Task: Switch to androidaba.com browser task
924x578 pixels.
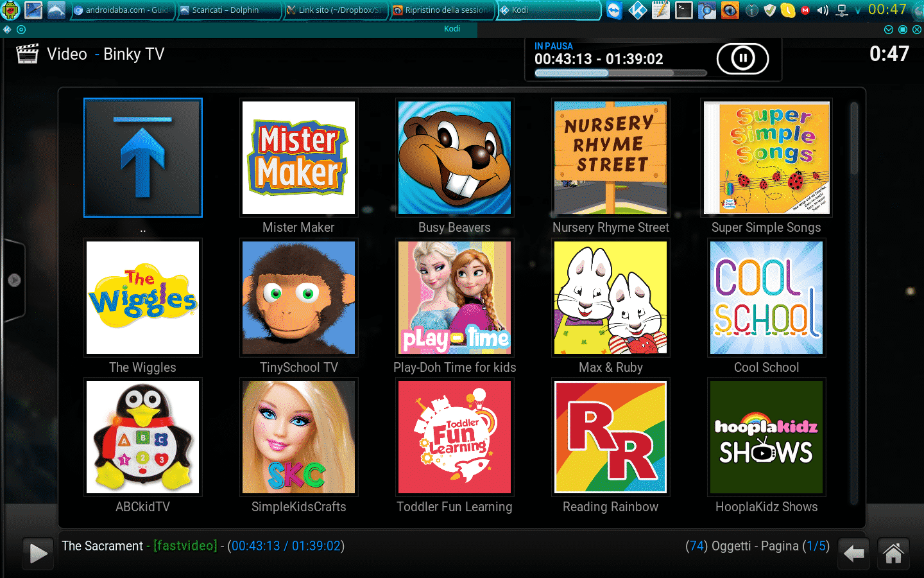Action: click(x=123, y=10)
